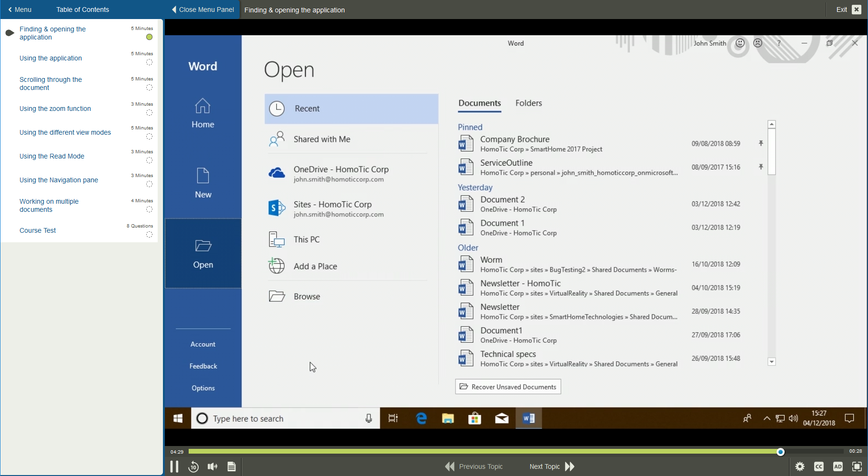Expand the video to fullscreen
868x476 pixels.
[857, 466]
